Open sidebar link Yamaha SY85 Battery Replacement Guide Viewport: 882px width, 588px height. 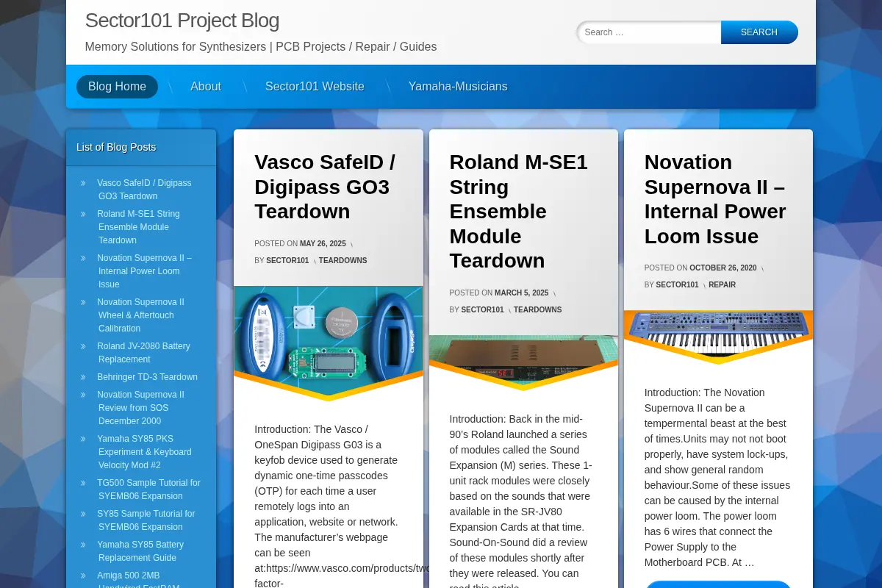[140, 551]
